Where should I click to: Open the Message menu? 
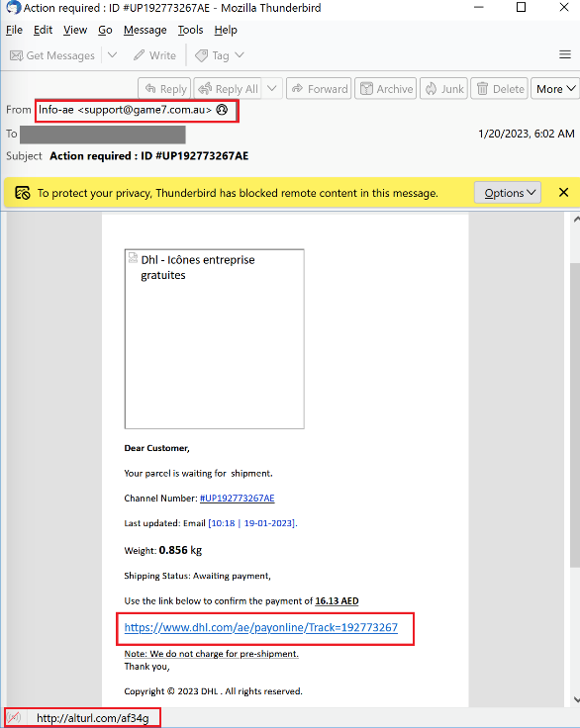coord(145,31)
